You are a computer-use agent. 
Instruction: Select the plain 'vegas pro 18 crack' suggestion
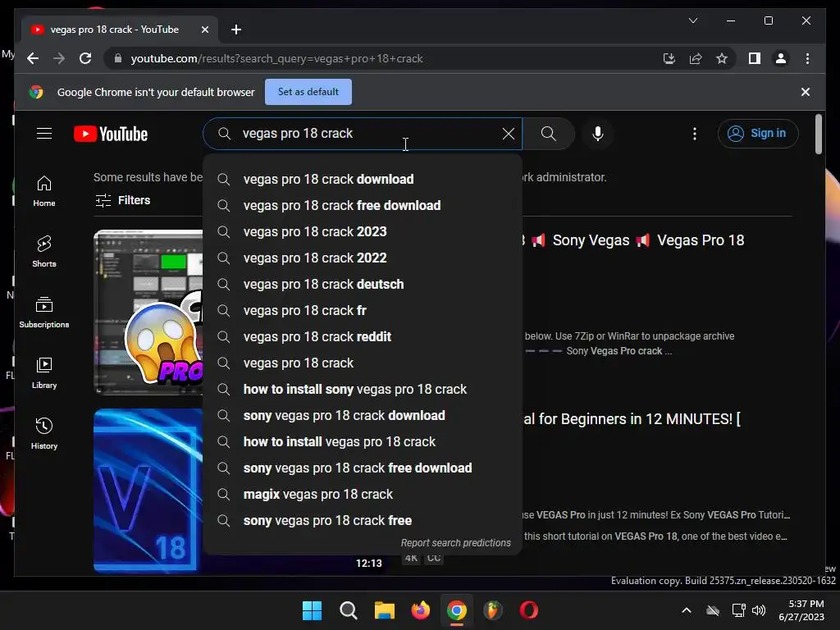pyautogui.click(x=363, y=363)
